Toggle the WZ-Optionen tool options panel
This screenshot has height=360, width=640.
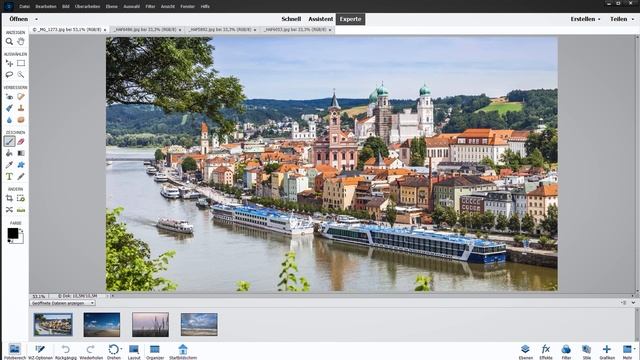point(40,351)
